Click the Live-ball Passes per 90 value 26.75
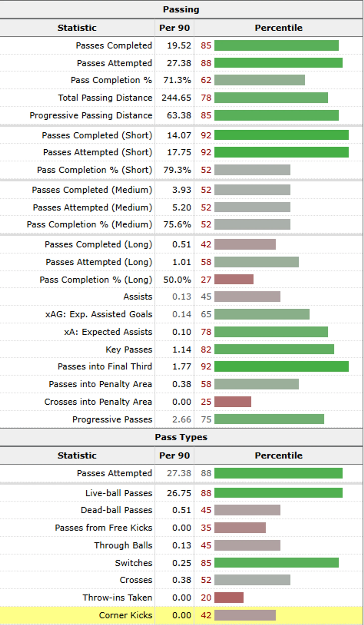 tap(179, 493)
